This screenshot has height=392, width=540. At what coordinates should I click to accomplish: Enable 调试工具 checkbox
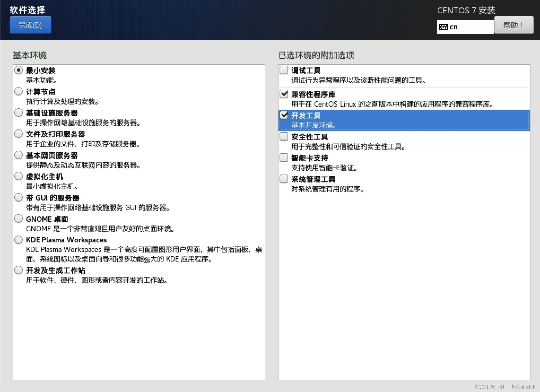[x=284, y=70]
